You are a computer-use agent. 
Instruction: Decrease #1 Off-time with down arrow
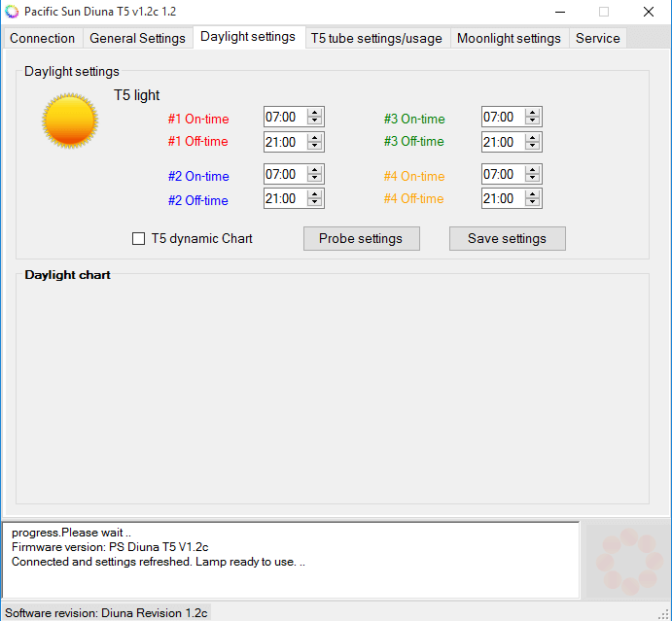pyautogui.click(x=314, y=146)
